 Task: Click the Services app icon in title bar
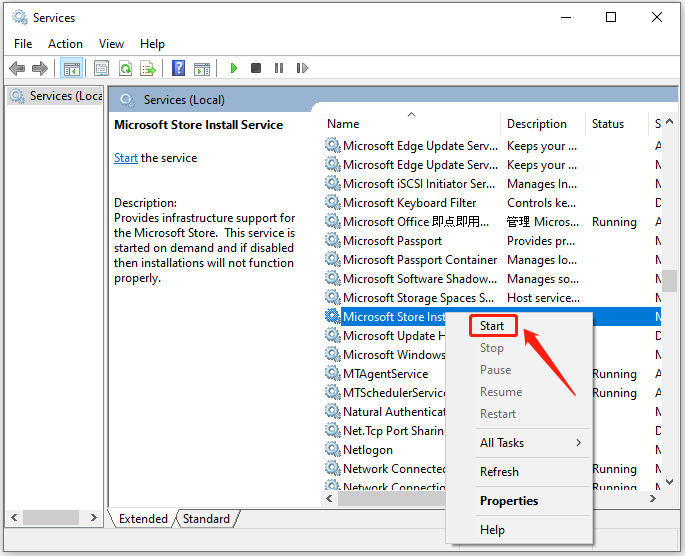pos(20,17)
